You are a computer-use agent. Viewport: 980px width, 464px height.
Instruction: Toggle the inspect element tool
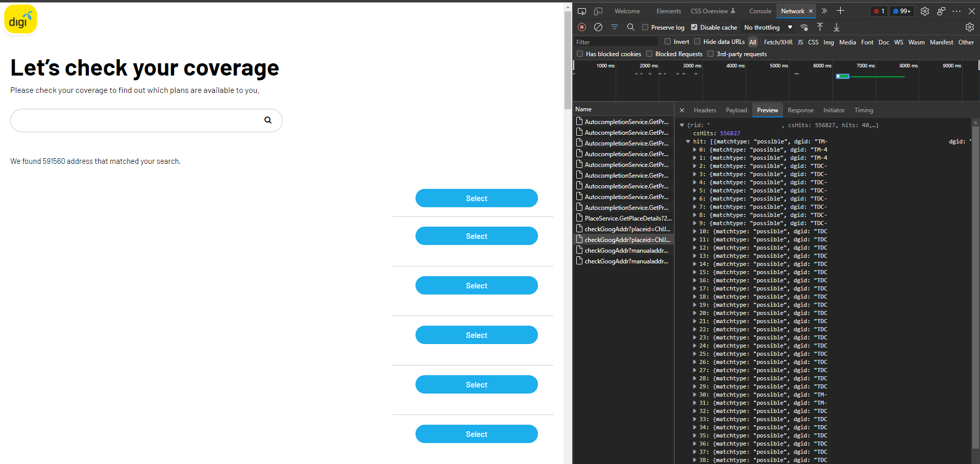click(582, 11)
